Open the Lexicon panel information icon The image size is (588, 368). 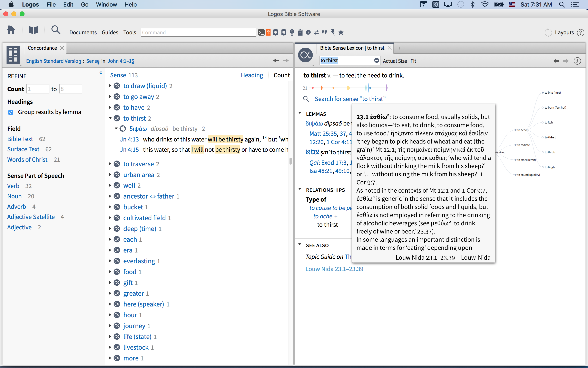click(x=577, y=61)
